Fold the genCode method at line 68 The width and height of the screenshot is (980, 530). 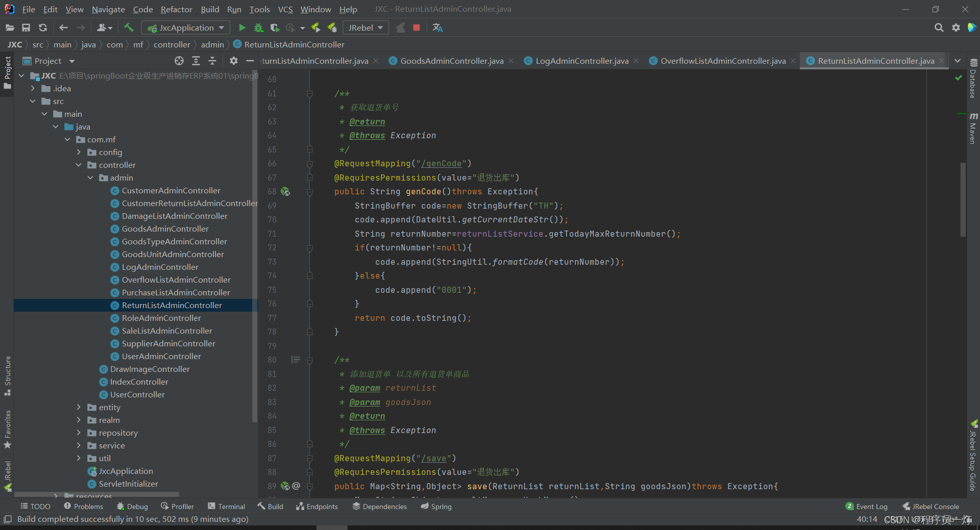click(310, 192)
